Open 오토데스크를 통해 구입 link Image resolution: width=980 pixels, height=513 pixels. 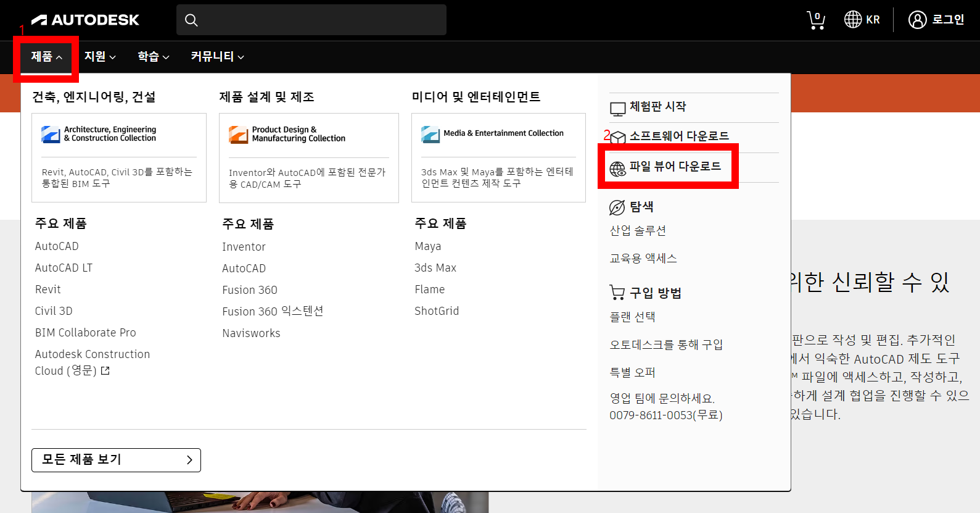(666, 344)
